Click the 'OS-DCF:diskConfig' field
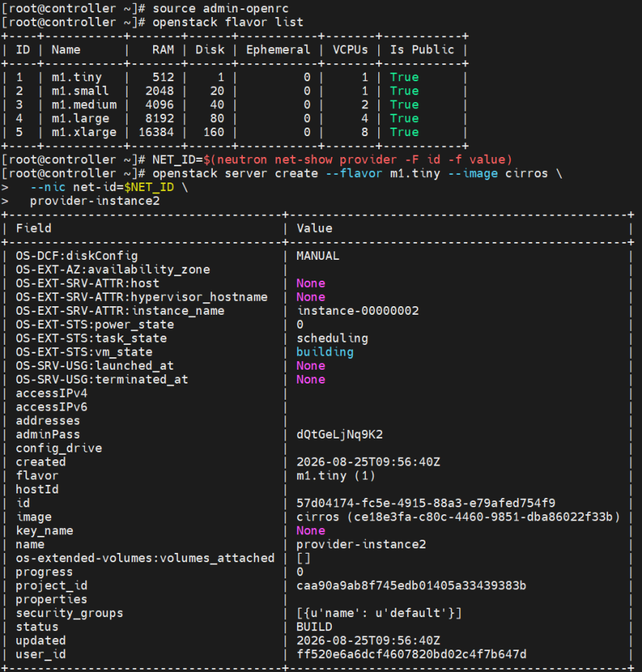 click(x=77, y=256)
